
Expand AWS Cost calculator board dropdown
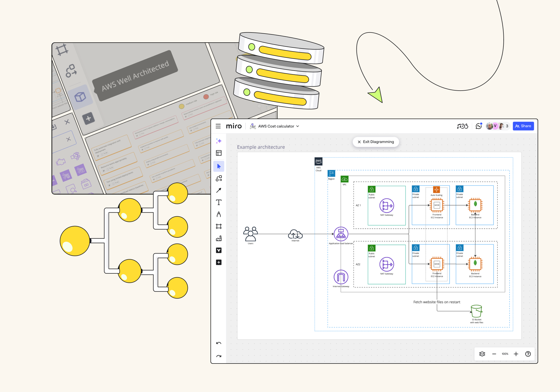coord(298,126)
